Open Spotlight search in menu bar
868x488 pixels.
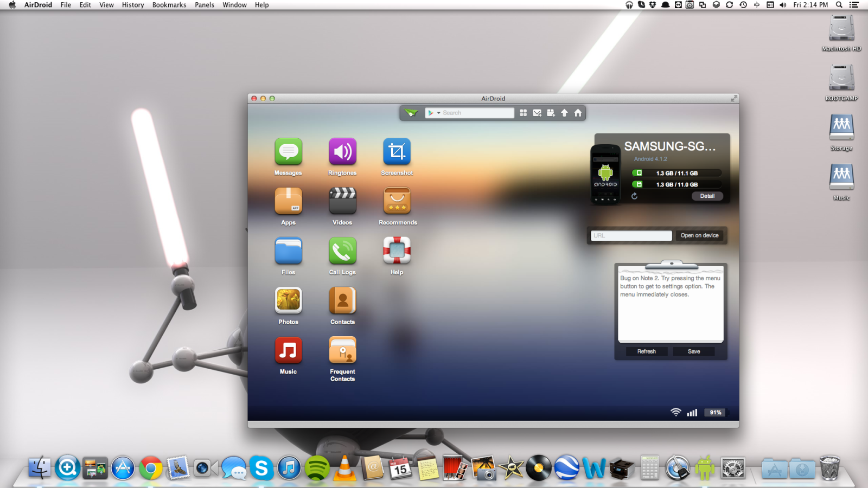(839, 5)
